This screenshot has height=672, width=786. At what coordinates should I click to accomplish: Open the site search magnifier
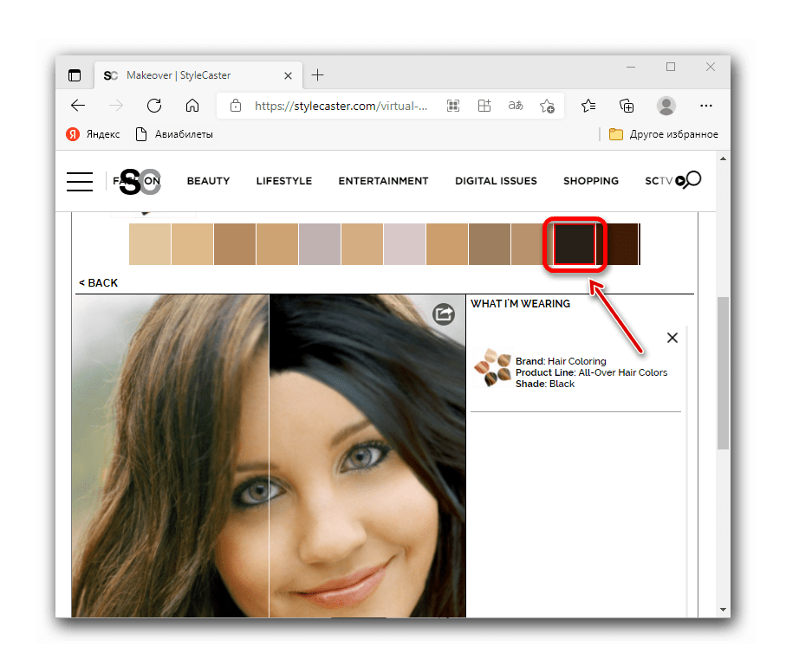[692, 180]
